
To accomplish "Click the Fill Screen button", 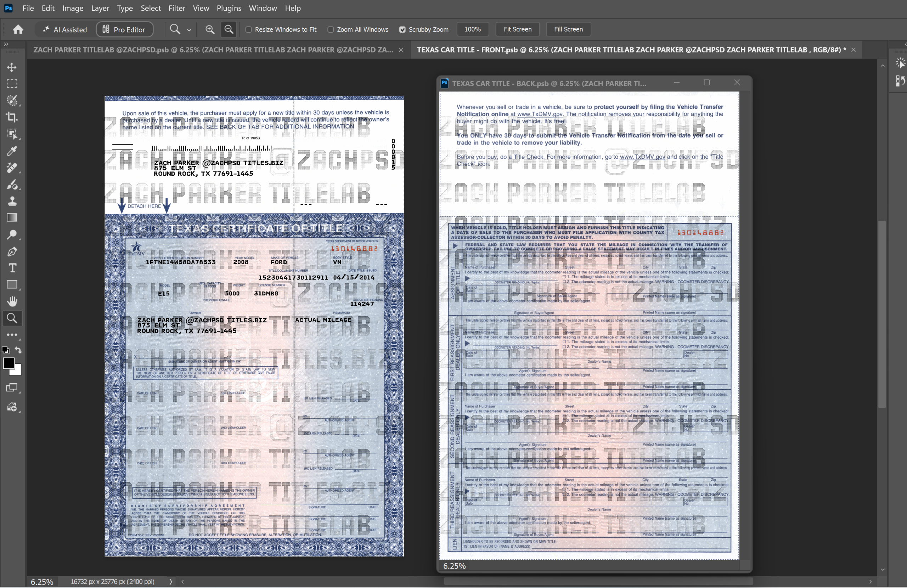I will click(x=568, y=29).
